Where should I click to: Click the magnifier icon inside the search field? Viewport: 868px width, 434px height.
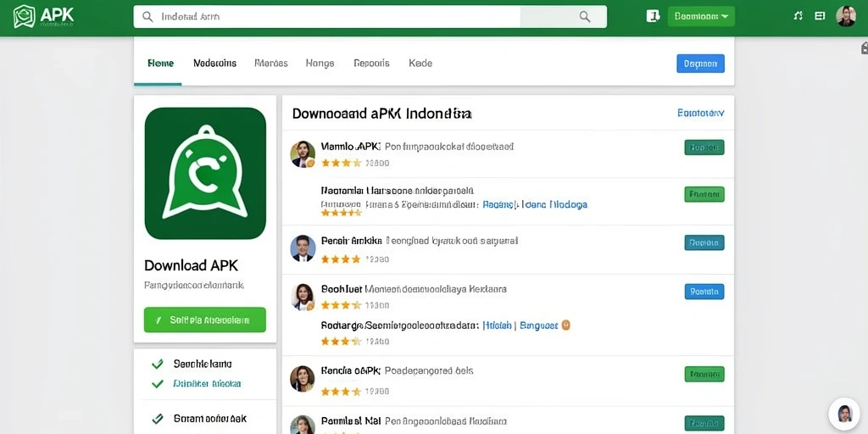147,17
